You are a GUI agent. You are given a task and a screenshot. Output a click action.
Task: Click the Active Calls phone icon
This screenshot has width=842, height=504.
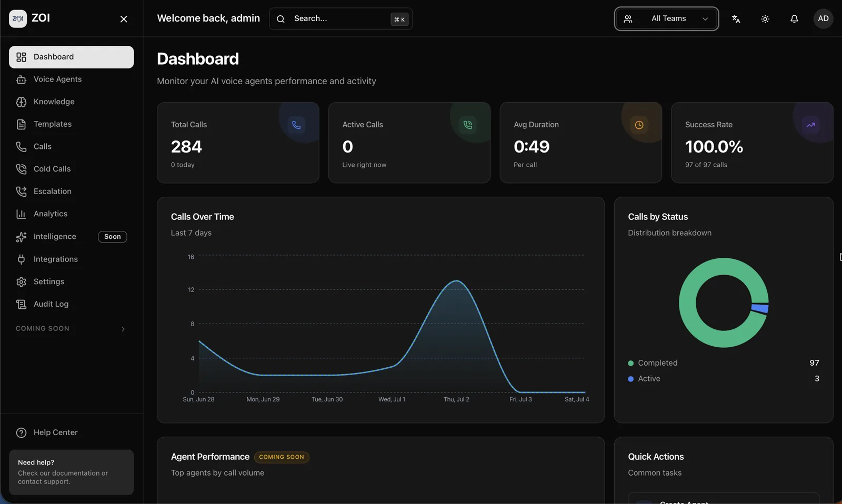[468, 125]
